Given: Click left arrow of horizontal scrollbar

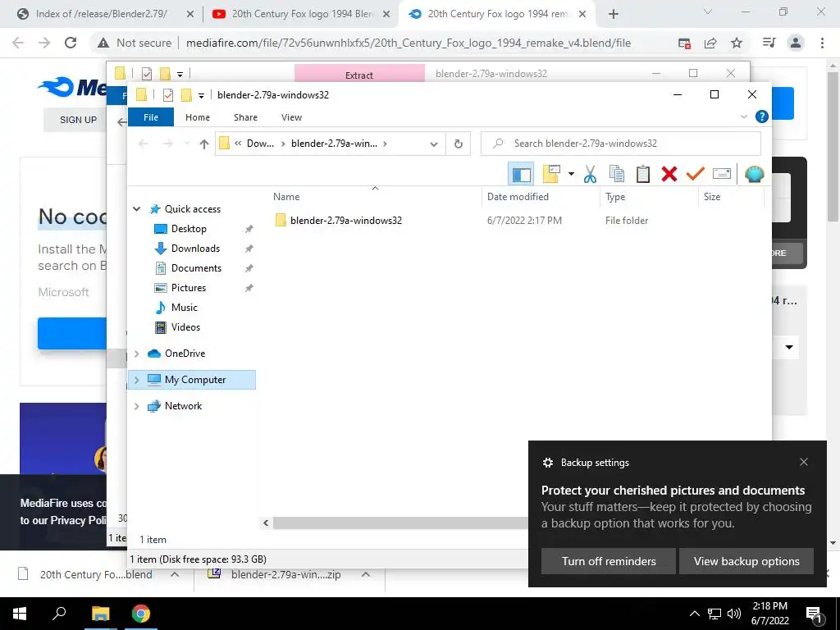Looking at the screenshot, I should pos(266,523).
